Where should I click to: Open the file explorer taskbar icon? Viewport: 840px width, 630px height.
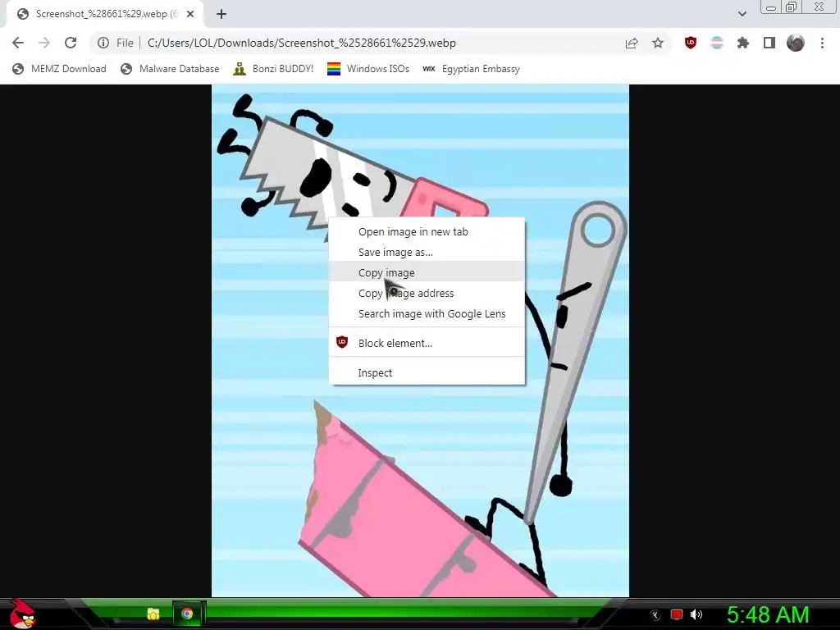point(153,614)
